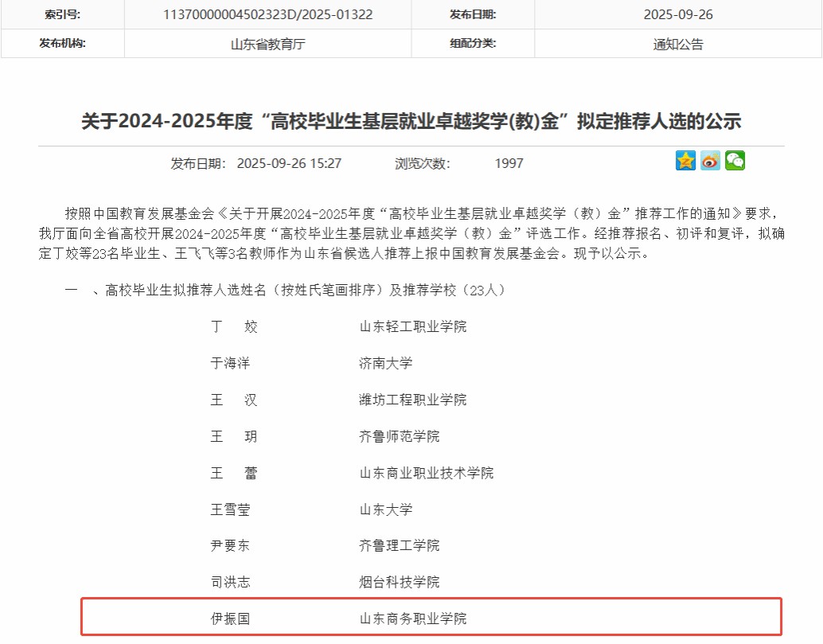This screenshot has width=823, height=644.
Task: Click 山东轻工职业学院 in the first row
Action: pyautogui.click(x=413, y=326)
